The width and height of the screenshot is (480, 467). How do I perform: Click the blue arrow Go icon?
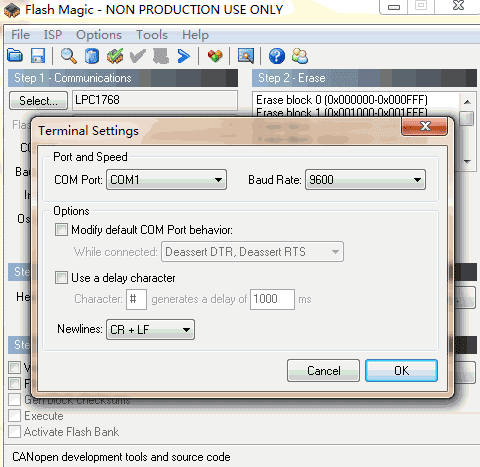coord(184,56)
